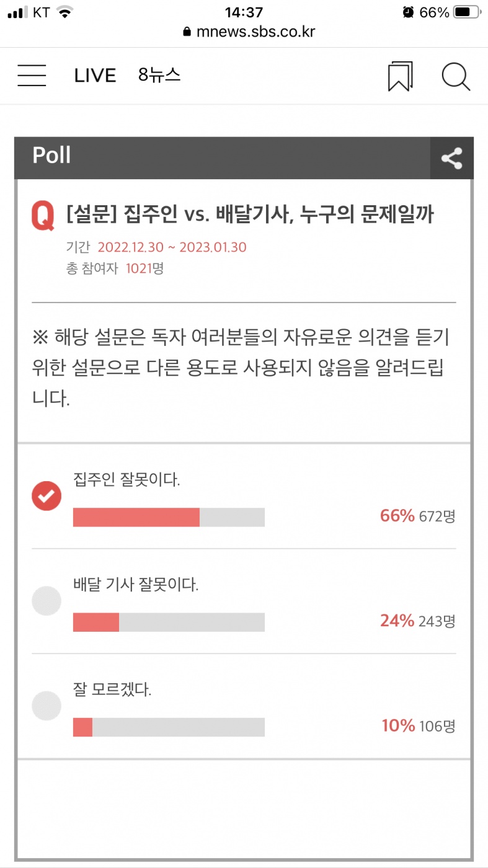This screenshot has height=868, width=488.
Task: Go to the LIVE tab
Action: (x=95, y=76)
